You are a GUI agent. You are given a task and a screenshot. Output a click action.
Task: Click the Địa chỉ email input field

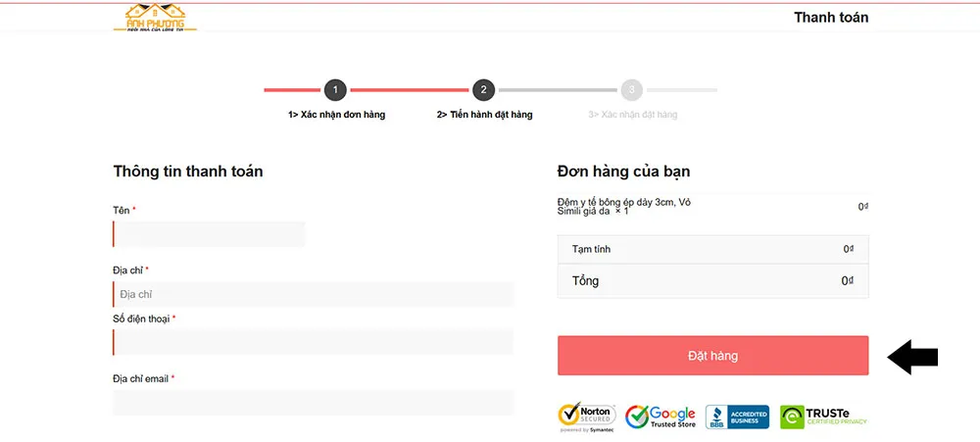[x=314, y=402]
